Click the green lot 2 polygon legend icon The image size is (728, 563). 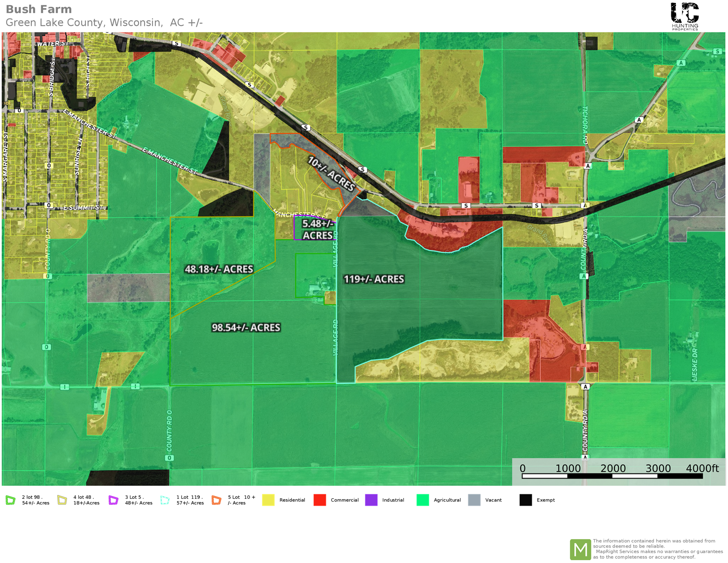[x=10, y=500]
